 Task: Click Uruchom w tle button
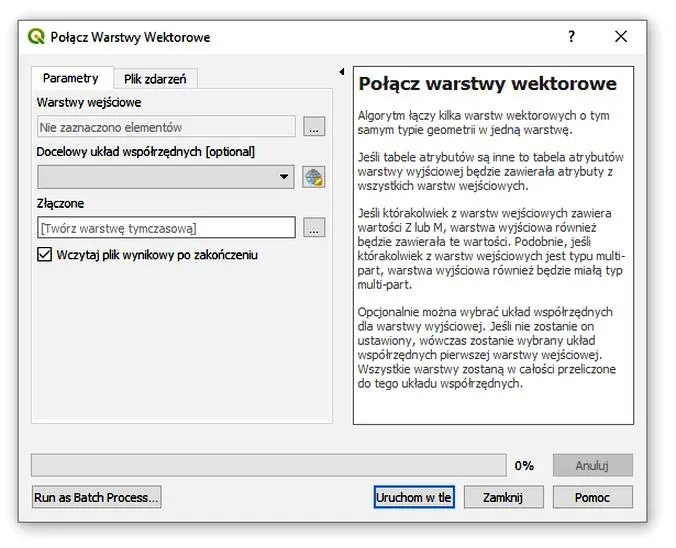tap(414, 497)
